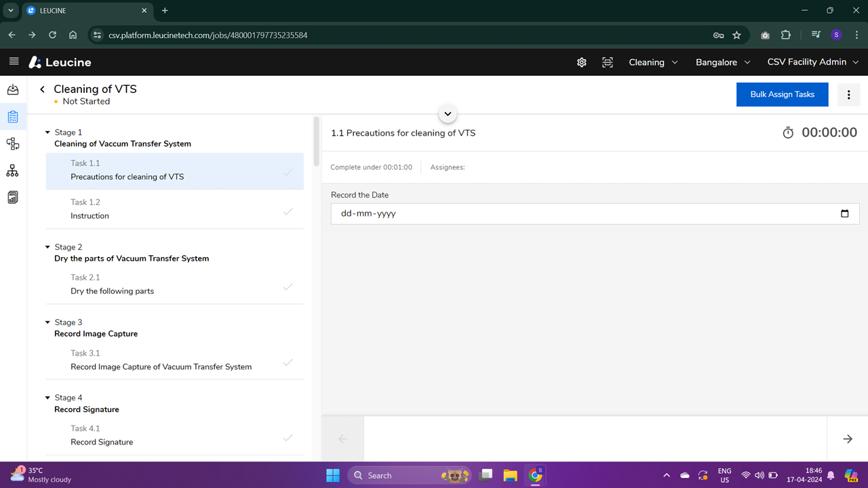Click the check mark for Task 3.1
The width and height of the screenshot is (868, 488).
pyautogui.click(x=288, y=362)
